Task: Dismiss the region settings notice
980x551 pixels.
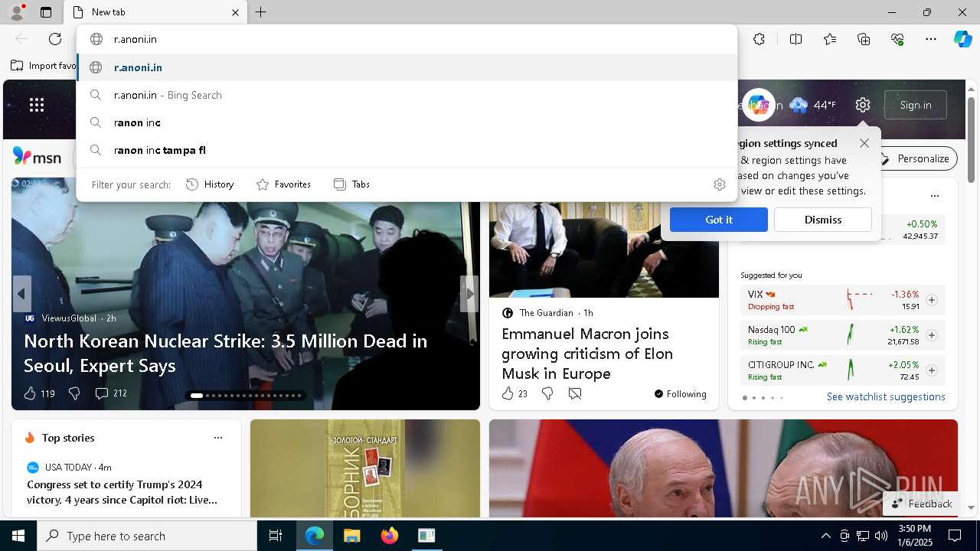Action: pyautogui.click(x=823, y=220)
